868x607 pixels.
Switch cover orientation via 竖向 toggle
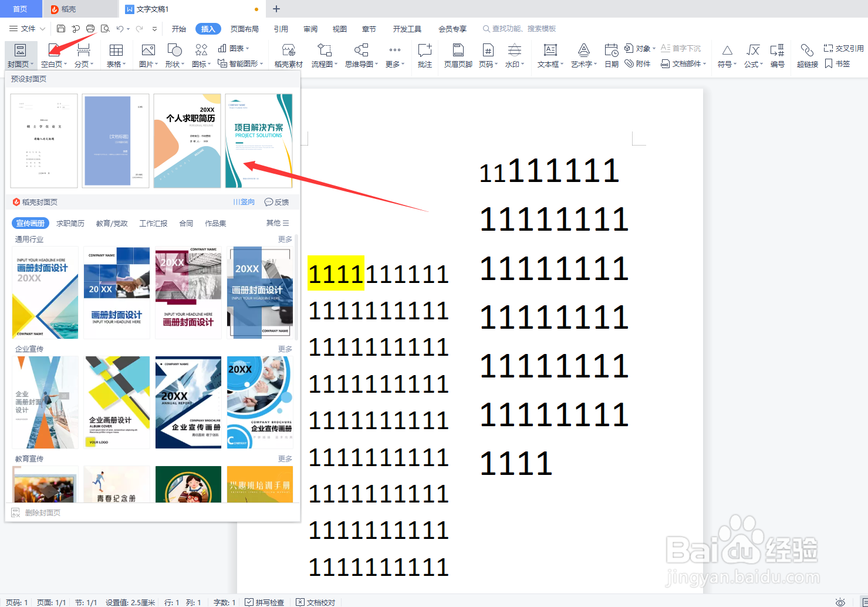(244, 202)
